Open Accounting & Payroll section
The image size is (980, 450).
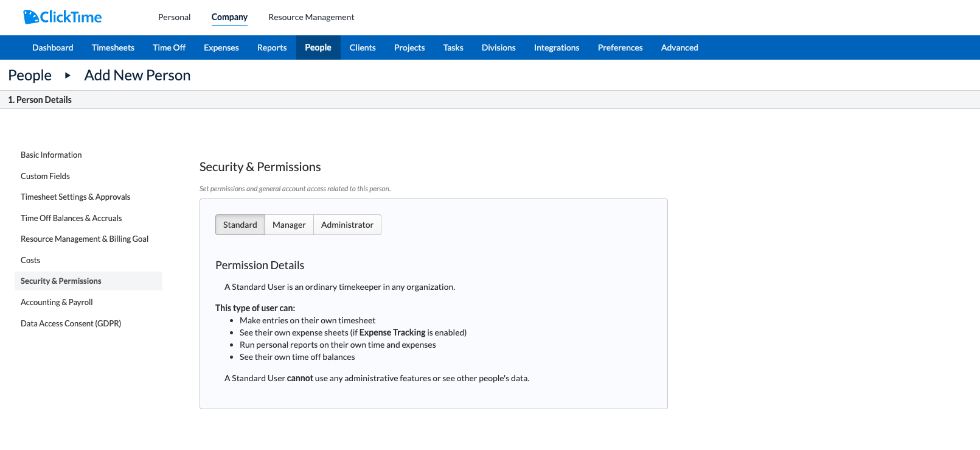pyautogui.click(x=57, y=302)
